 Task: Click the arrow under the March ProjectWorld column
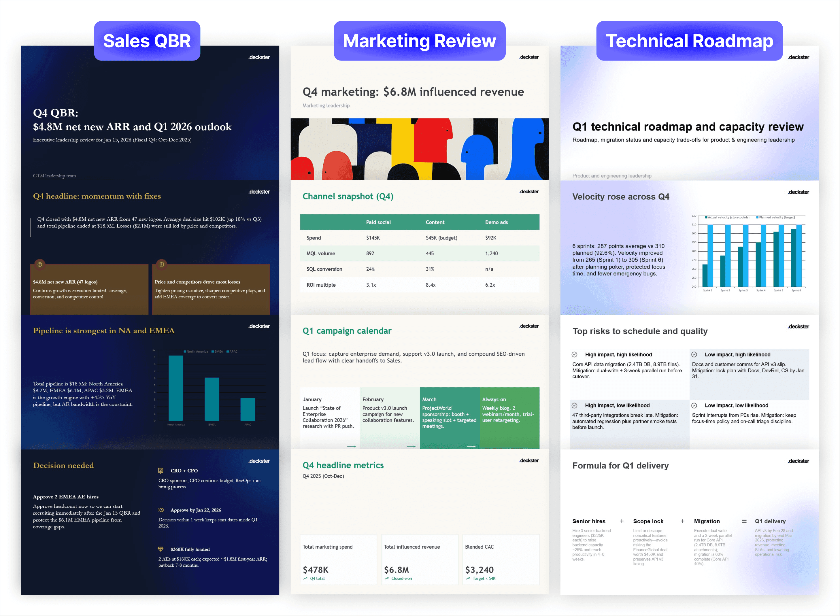[x=471, y=446]
